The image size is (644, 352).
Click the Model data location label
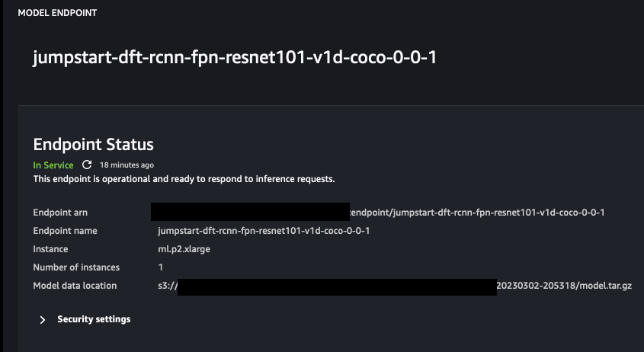coord(75,286)
